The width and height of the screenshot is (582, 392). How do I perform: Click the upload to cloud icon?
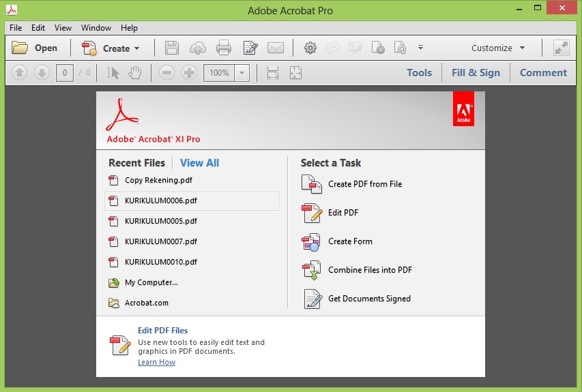click(198, 48)
